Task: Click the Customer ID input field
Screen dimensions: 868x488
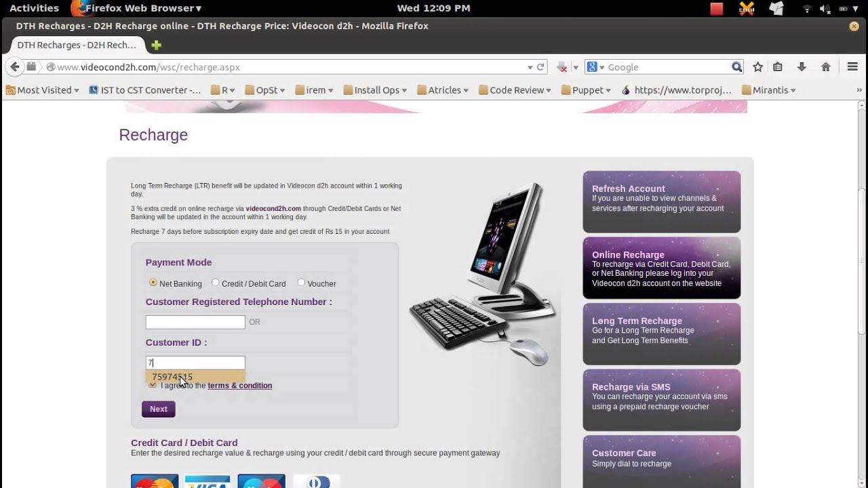Action: point(195,363)
